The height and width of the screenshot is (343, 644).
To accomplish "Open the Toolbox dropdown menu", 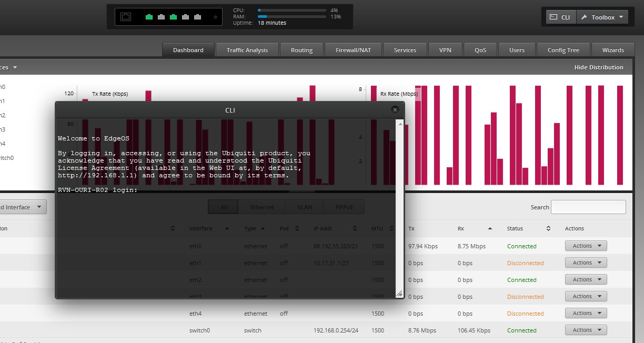I will click(x=602, y=17).
